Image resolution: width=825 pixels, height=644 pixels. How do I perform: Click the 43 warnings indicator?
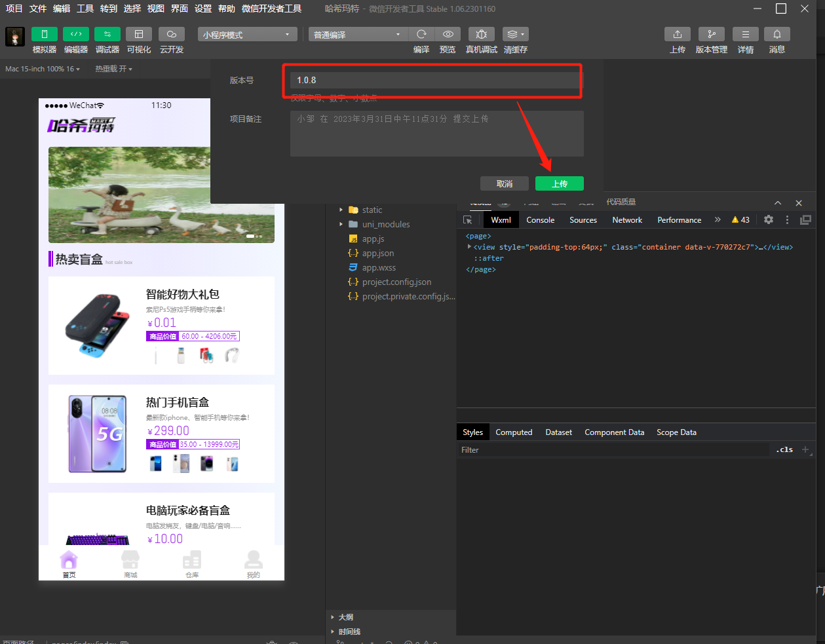[x=740, y=220]
